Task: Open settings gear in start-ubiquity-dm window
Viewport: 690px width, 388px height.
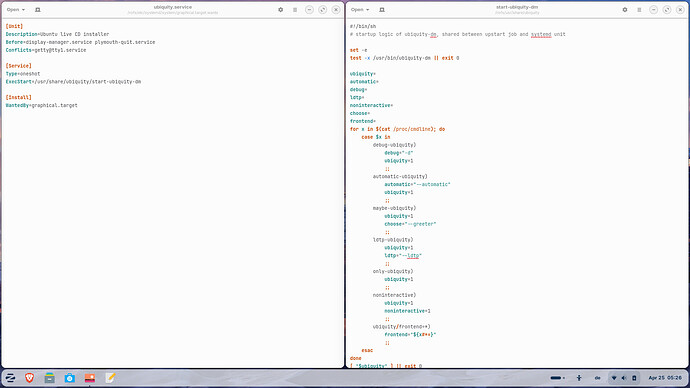Action: point(624,10)
